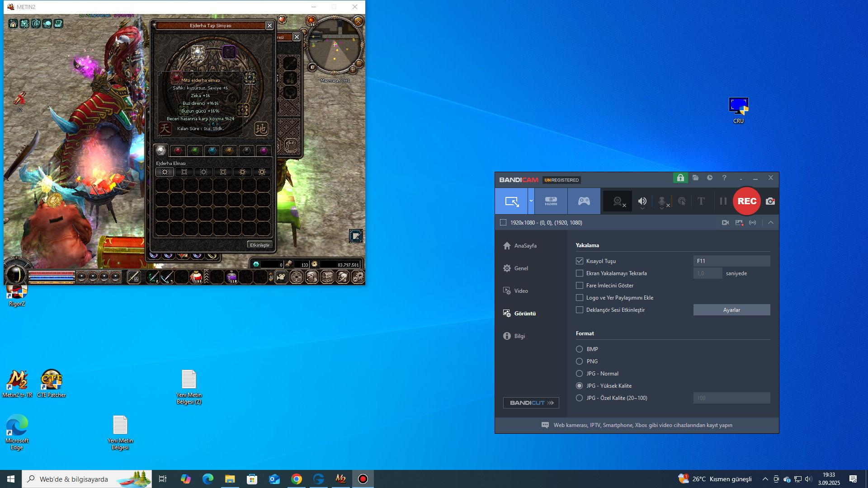Collapse Bandicam panel with up chevron
This screenshot has width=868, height=488.
(x=771, y=223)
